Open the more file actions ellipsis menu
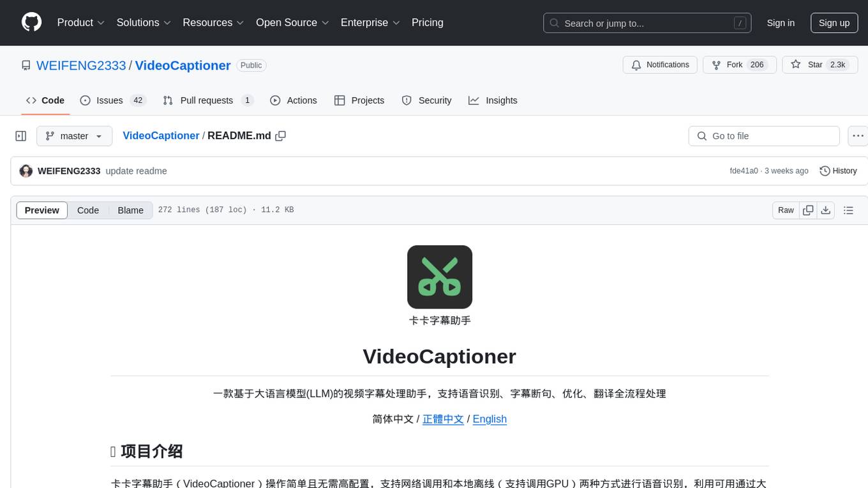 [858, 136]
